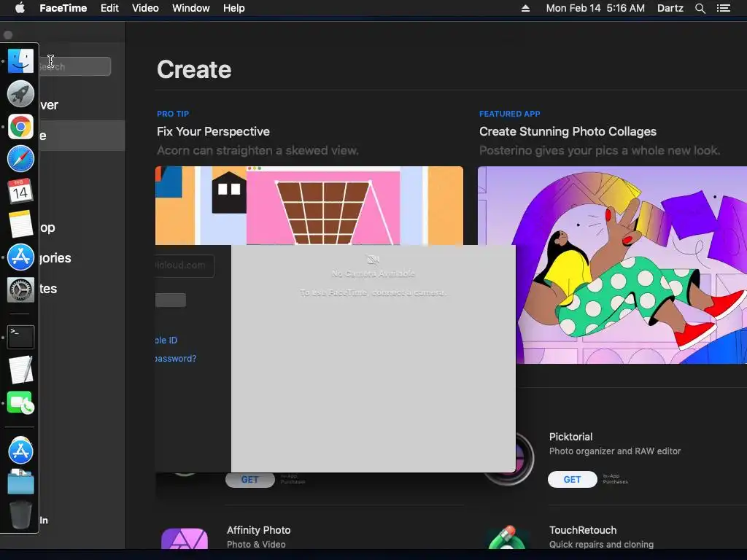The width and height of the screenshot is (747, 560).
Task: Click the Affinity Photo app icon
Action: click(x=185, y=538)
